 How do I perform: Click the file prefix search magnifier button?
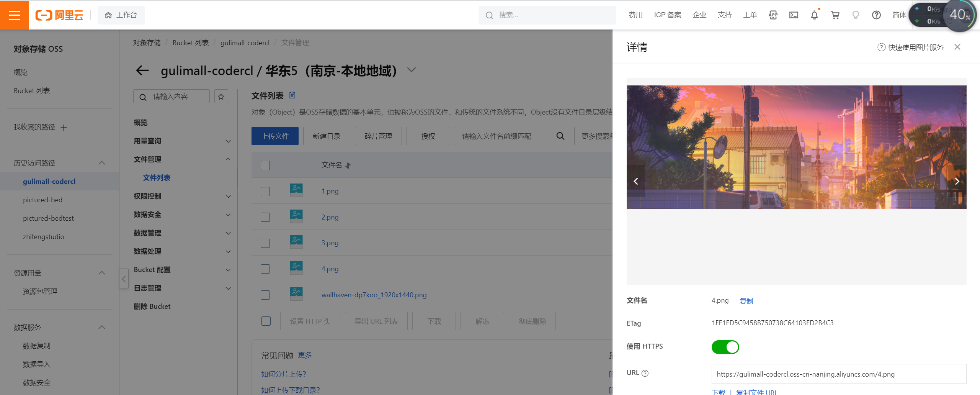click(x=560, y=136)
